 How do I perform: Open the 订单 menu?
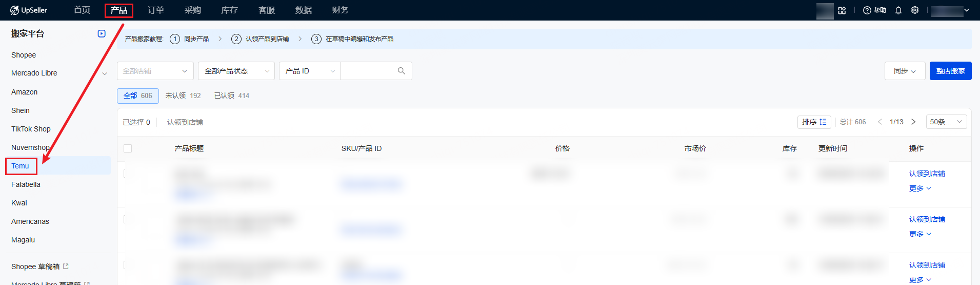tap(156, 10)
